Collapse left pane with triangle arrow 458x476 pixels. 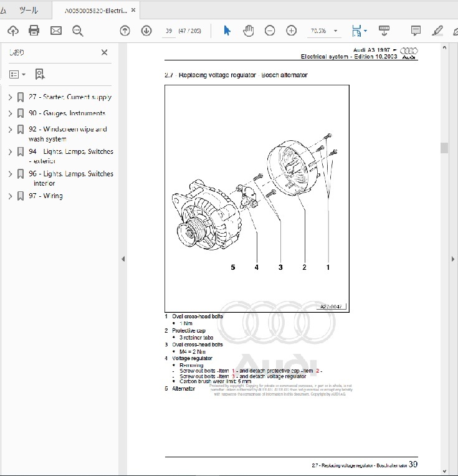coord(123,259)
